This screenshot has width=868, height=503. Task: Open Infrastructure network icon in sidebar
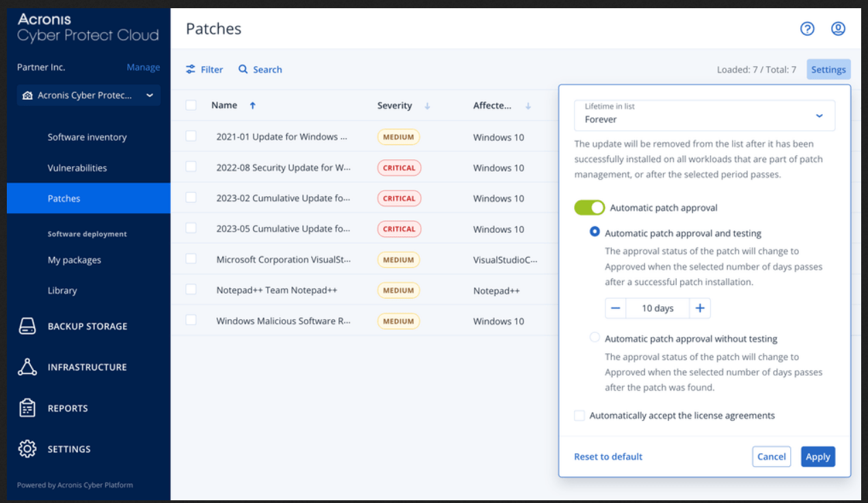27,368
